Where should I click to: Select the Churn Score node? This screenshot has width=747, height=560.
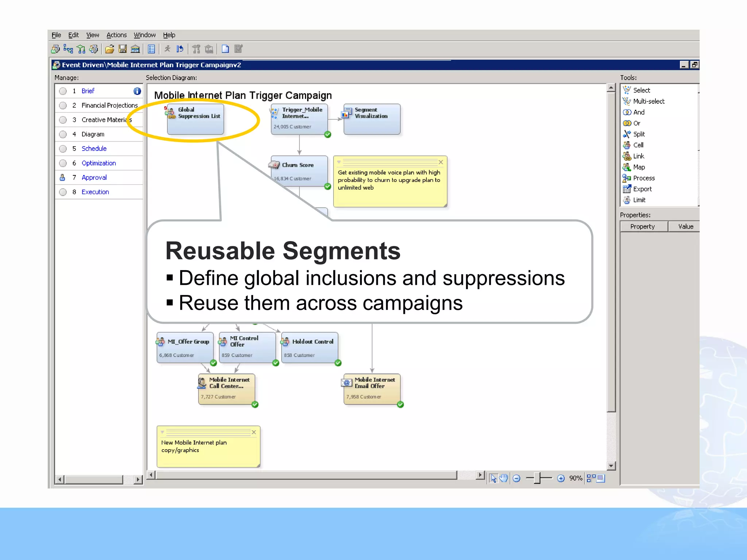299,171
